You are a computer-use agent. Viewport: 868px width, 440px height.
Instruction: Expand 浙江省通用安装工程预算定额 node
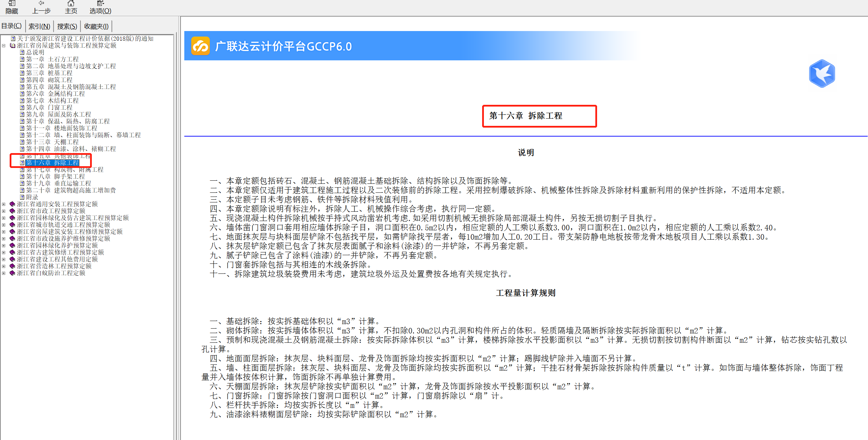pyautogui.click(x=3, y=204)
